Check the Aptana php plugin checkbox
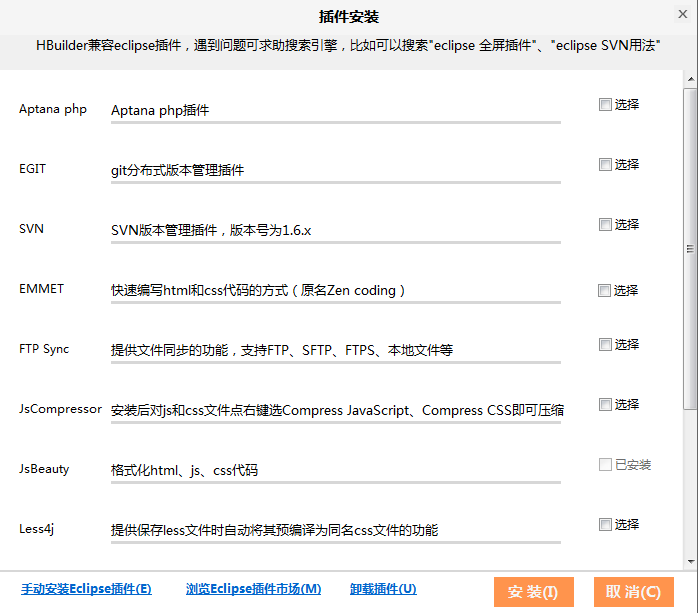 pyautogui.click(x=605, y=105)
